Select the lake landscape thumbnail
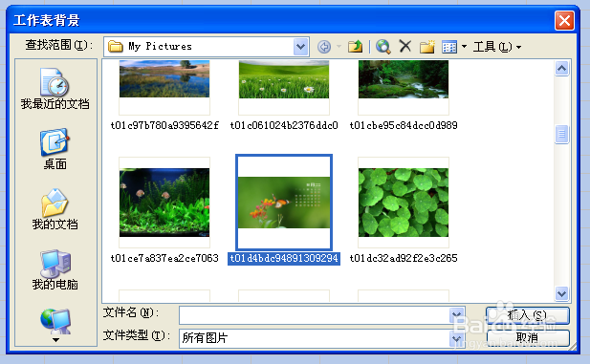This screenshot has height=364, width=590. click(x=164, y=79)
